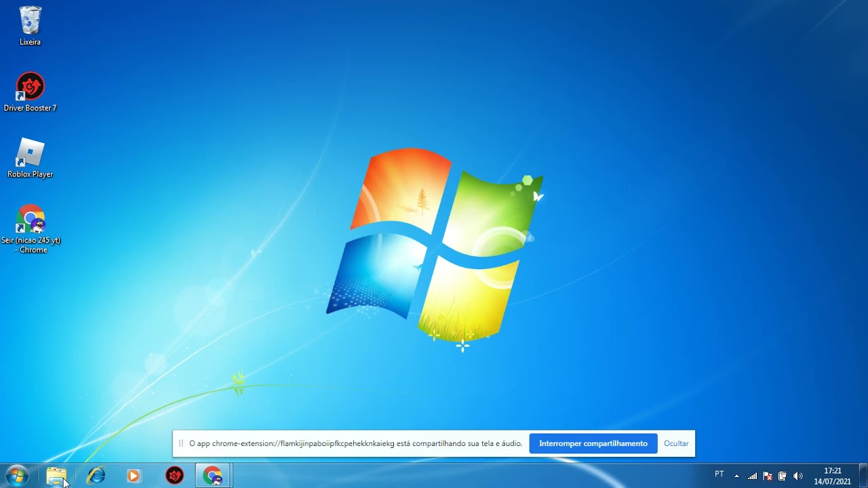
Task: Switch to the Chrome window in taskbar
Action: (213, 476)
